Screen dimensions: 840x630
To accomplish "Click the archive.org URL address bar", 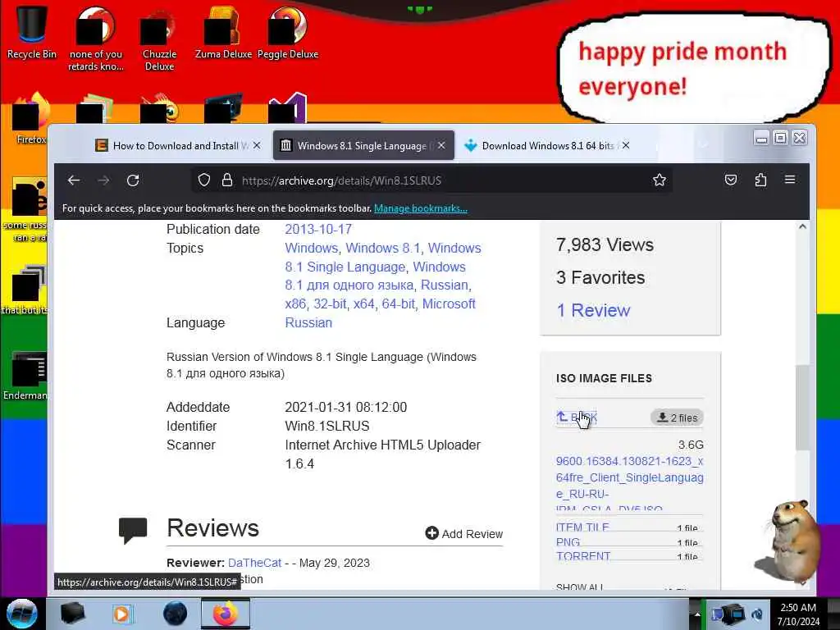I will coord(431,180).
